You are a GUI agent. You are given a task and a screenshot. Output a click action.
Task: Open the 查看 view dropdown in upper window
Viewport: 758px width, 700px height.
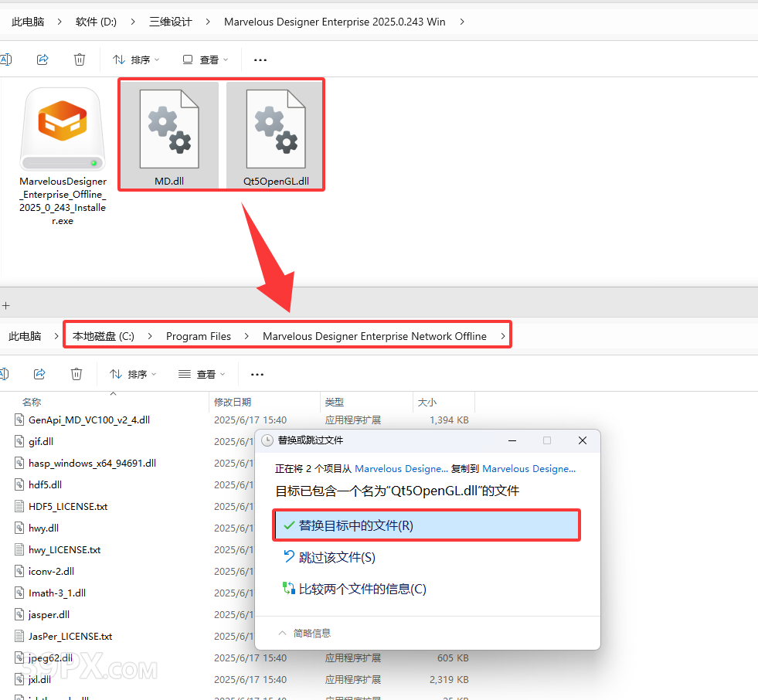[206, 59]
